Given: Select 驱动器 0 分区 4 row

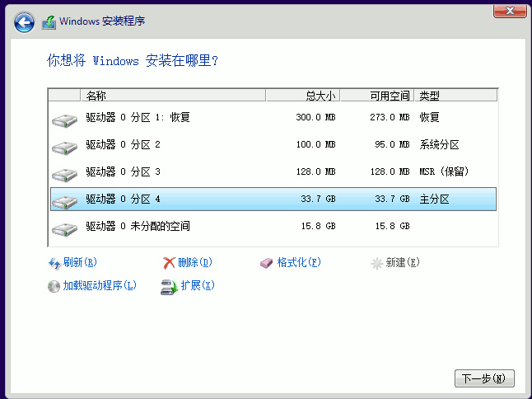Looking at the screenshot, I should click(273, 199).
